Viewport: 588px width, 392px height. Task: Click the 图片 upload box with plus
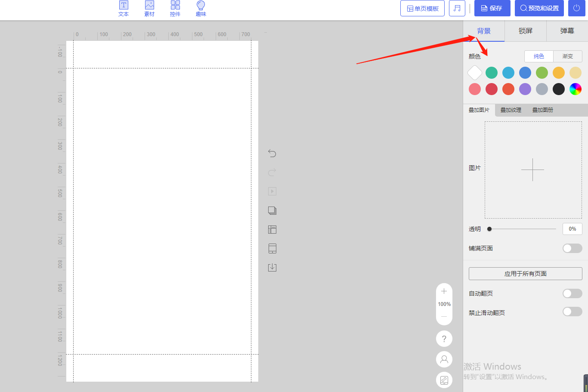pyautogui.click(x=533, y=170)
